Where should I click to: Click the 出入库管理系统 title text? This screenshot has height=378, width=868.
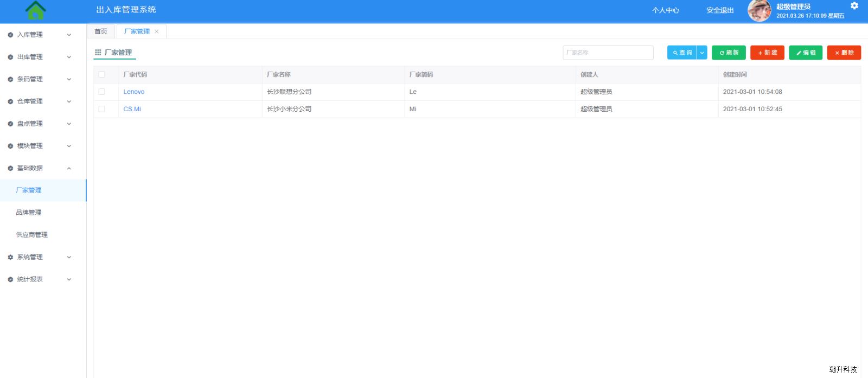(126, 10)
